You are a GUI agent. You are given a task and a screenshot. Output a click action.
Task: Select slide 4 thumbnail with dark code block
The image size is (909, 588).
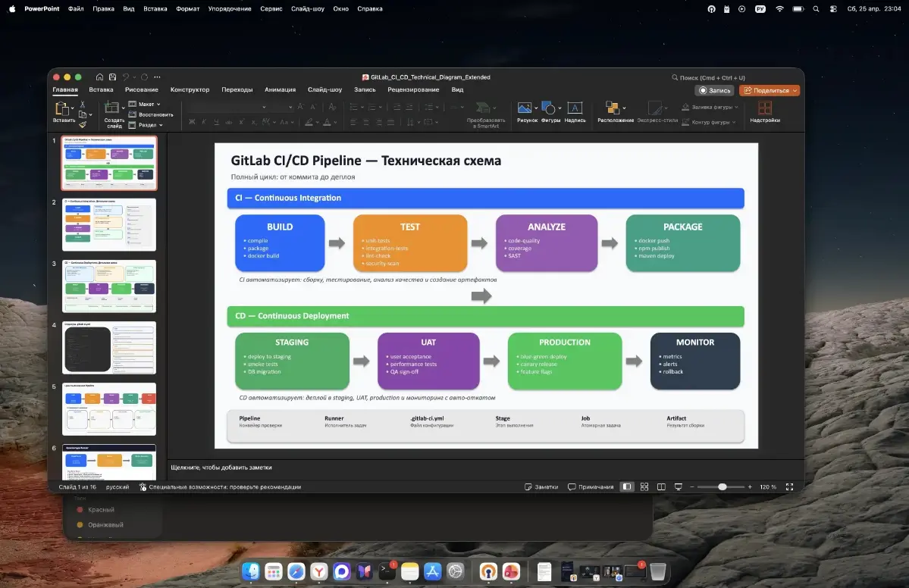109,348
